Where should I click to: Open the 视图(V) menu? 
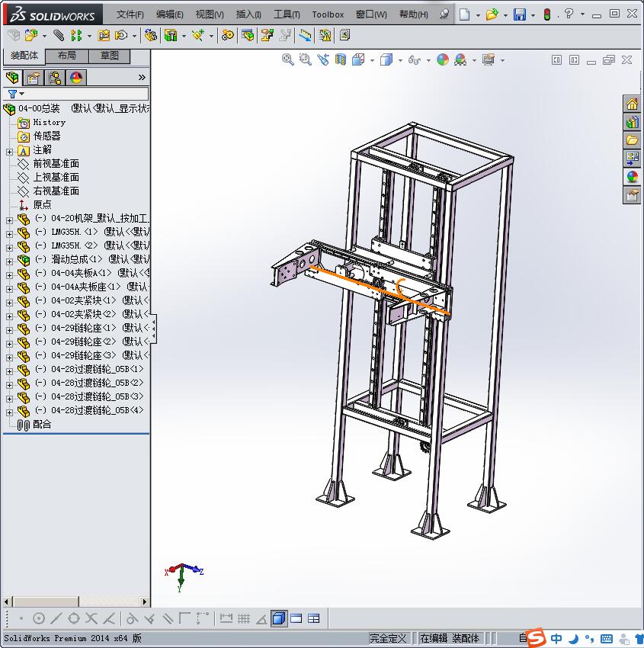pos(210,14)
